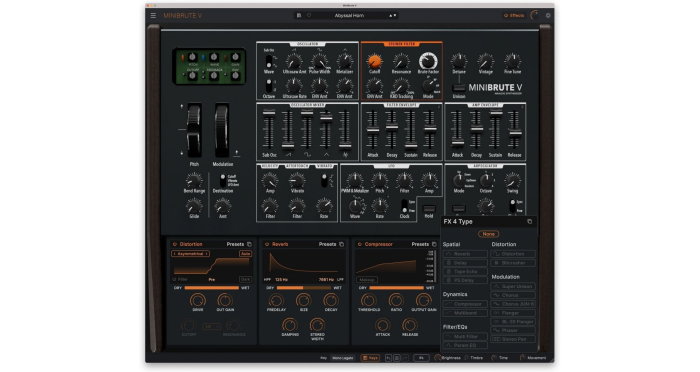This screenshot has width=700, height=372.
Task: Click the Arpeggiator Swing knob
Action: 512,180
